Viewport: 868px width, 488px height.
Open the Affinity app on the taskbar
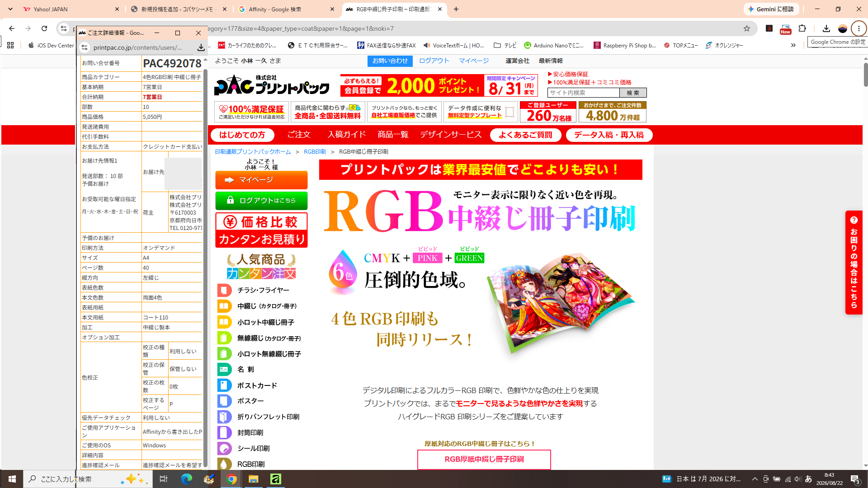275,479
